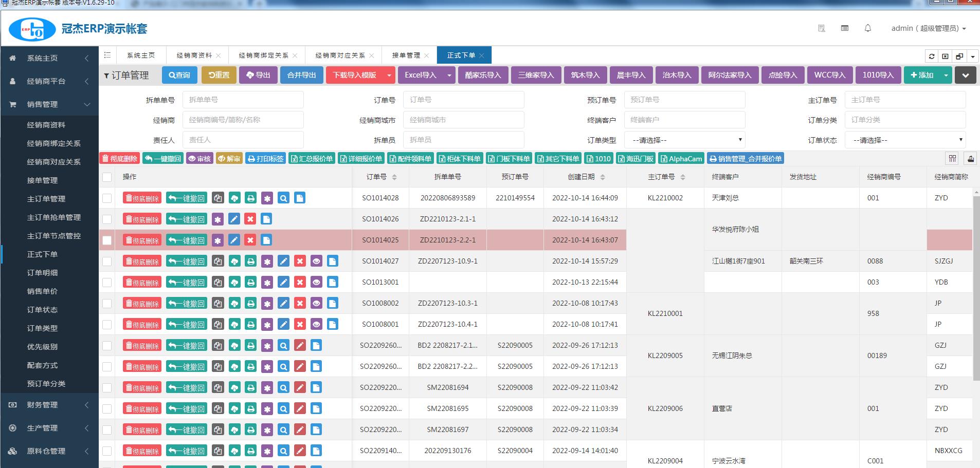Focus the 经销商城市 input field
Image resolution: width=980 pixels, height=468 pixels.
click(463, 120)
